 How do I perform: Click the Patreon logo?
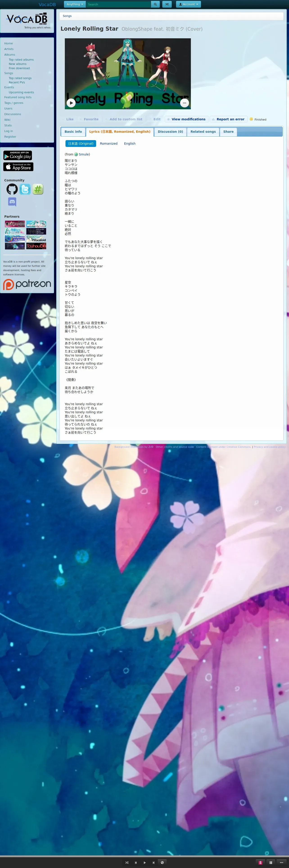point(27,284)
